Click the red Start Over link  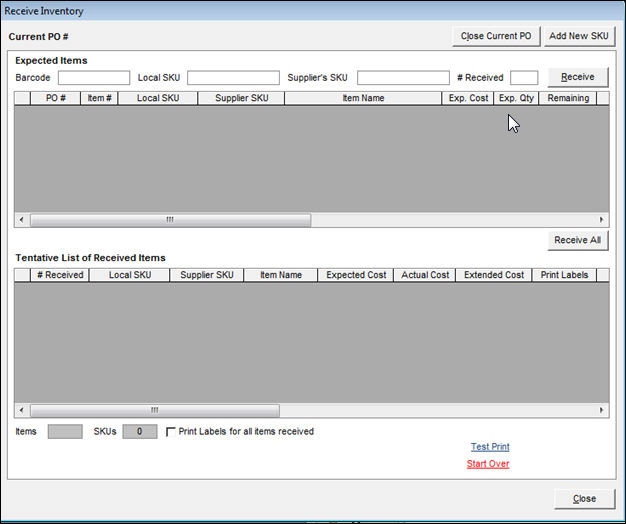tap(488, 464)
